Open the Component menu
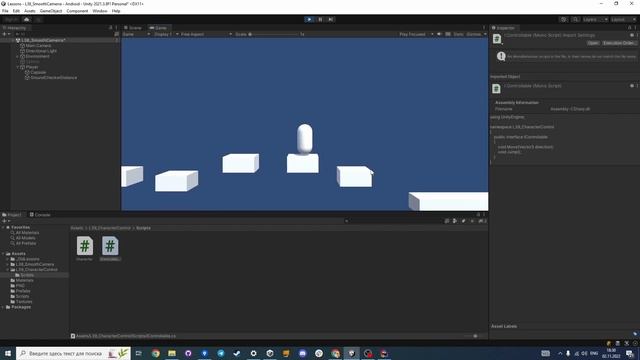Viewport: 640px width, 360px height. pyautogui.click(x=77, y=11)
